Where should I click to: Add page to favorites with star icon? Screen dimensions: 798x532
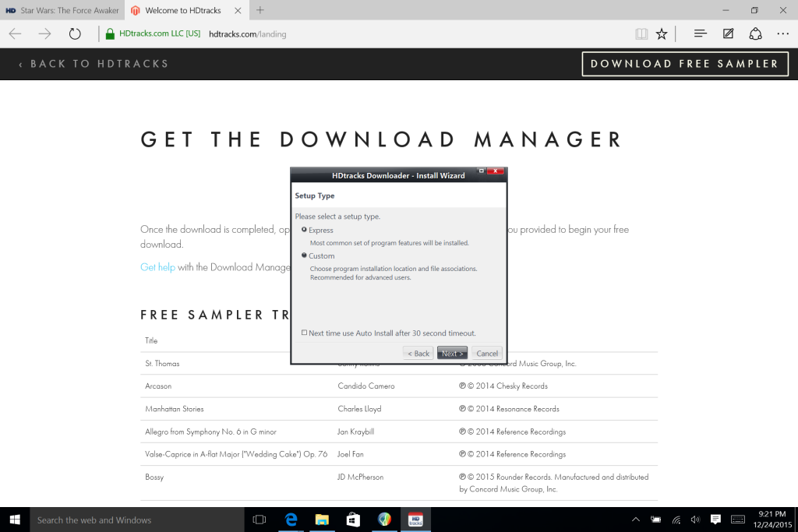[662, 34]
